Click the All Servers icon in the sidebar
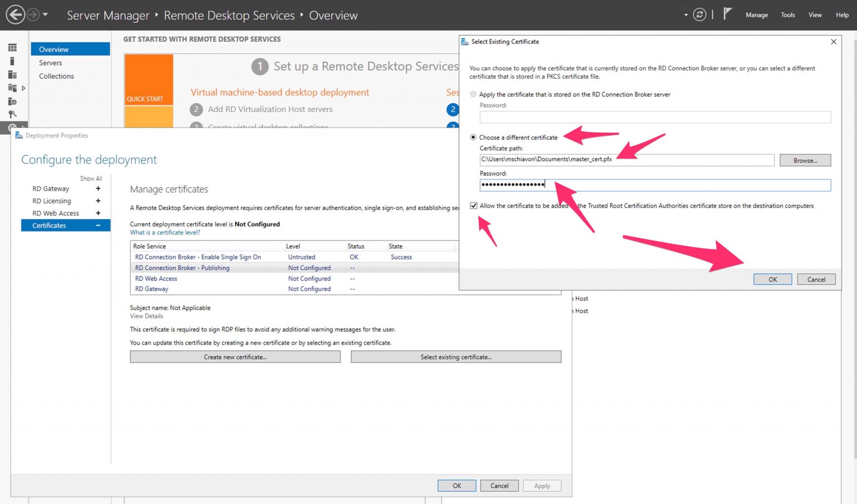This screenshot has height=504, width=857. click(x=12, y=75)
